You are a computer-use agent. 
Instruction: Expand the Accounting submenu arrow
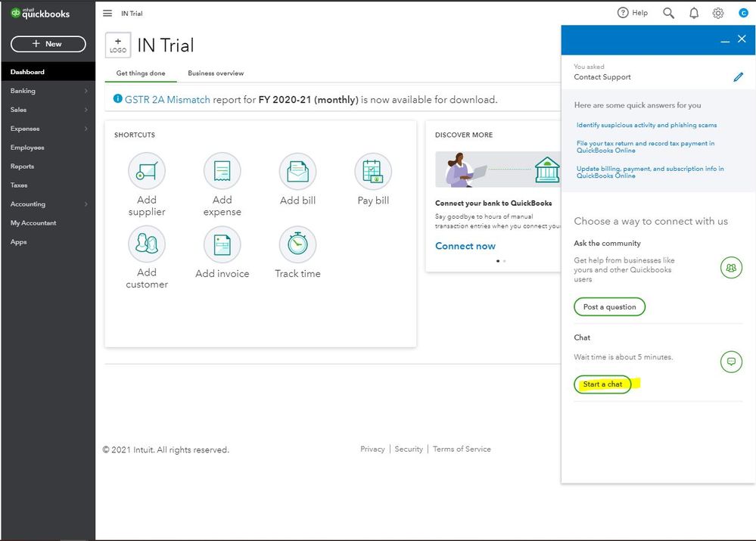86,204
